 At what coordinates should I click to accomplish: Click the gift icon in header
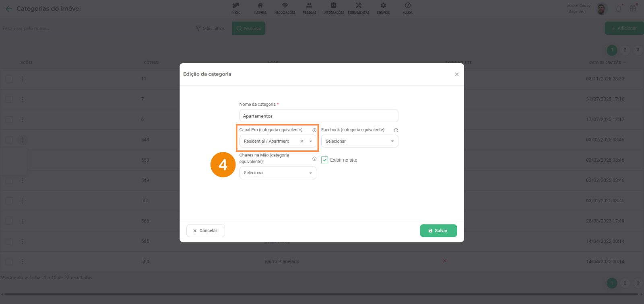(633, 8)
